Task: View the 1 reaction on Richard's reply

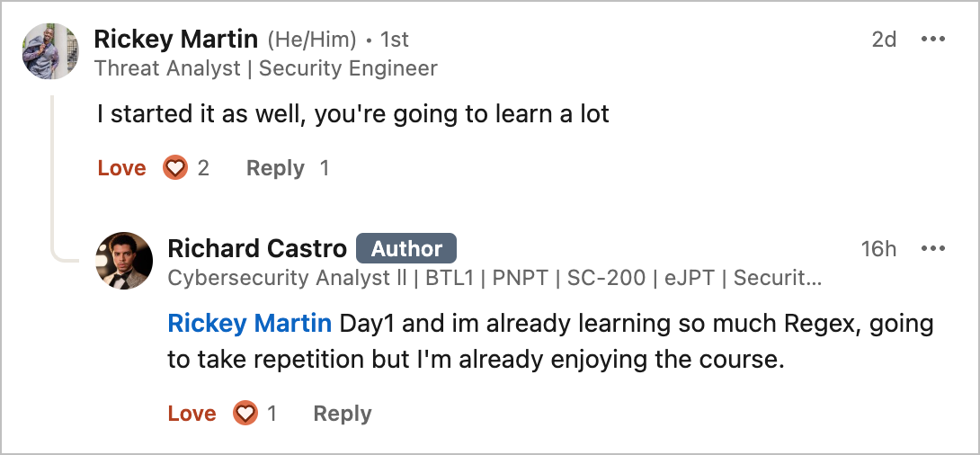Action: tap(272, 413)
